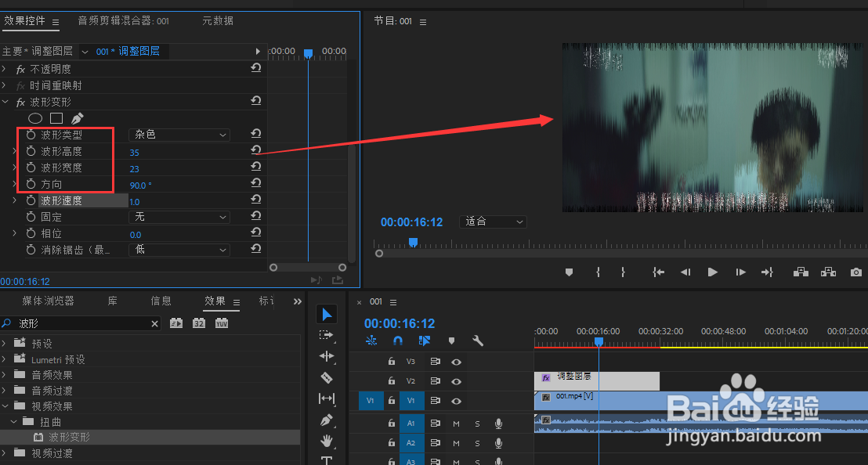
Task: Mark In point in program monitor
Action: tap(598, 272)
